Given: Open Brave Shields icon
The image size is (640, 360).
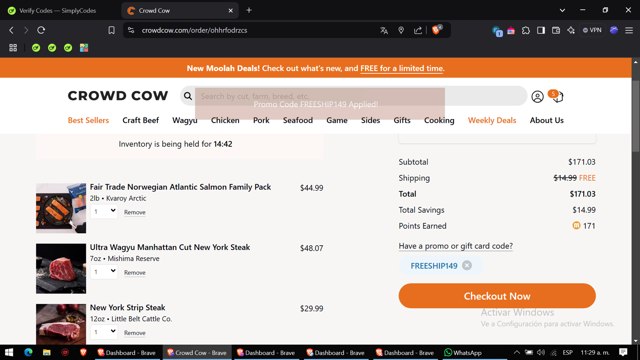Looking at the screenshot, I should tap(437, 29).
